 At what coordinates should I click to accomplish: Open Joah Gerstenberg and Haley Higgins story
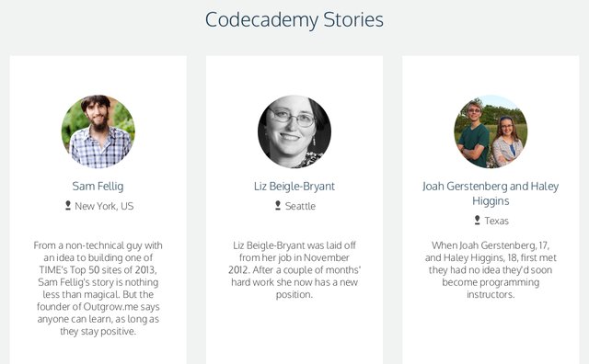[491, 193]
